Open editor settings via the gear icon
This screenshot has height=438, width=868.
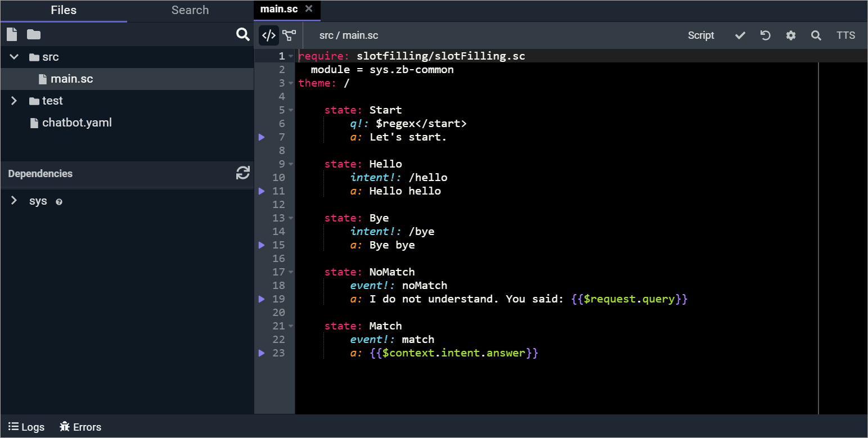pos(791,35)
